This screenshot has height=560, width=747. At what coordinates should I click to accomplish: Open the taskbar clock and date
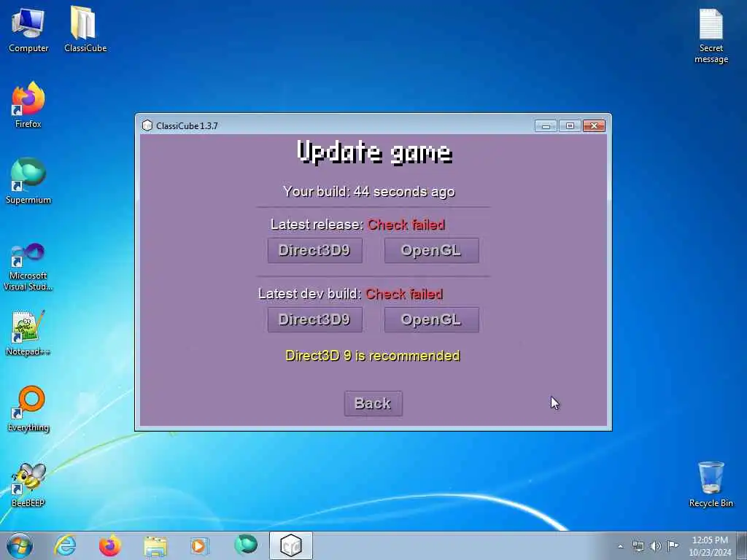coord(710,546)
